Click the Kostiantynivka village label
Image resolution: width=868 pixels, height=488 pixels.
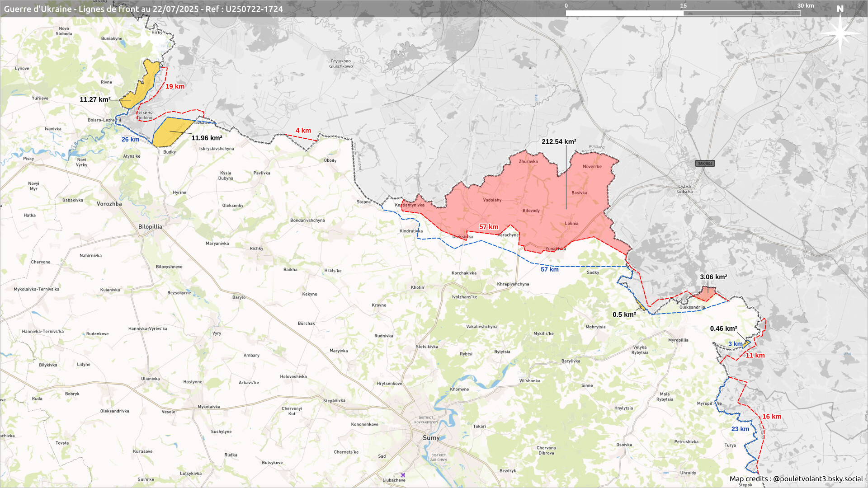(410, 205)
